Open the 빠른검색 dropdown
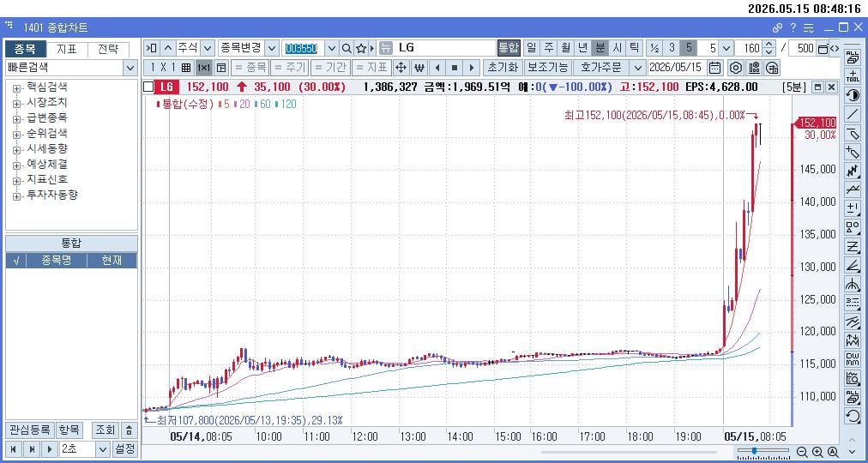Image resolution: width=868 pixels, height=463 pixels. coord(130,68)
